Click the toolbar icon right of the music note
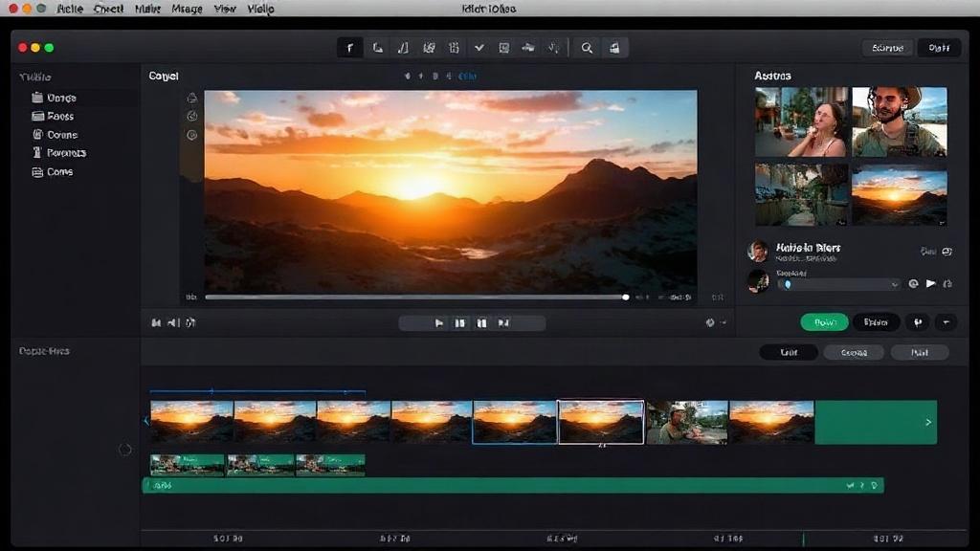Viewport: 980px width, 551px height. (x=429, y=48)
